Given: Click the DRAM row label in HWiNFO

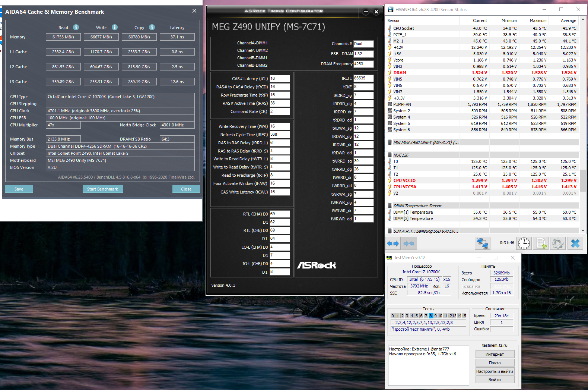Looking at the screenshot, I should point(400,73).
